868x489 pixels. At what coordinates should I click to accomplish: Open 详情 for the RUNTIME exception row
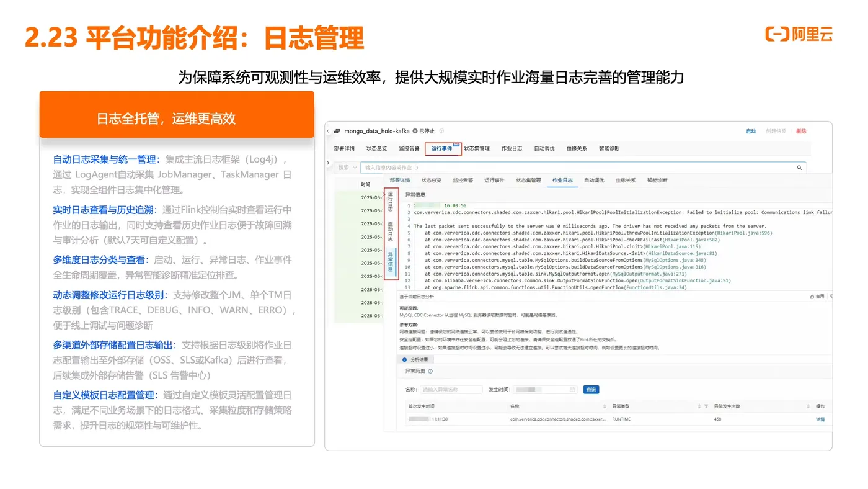pyautogui.click(x=820, y=418)
